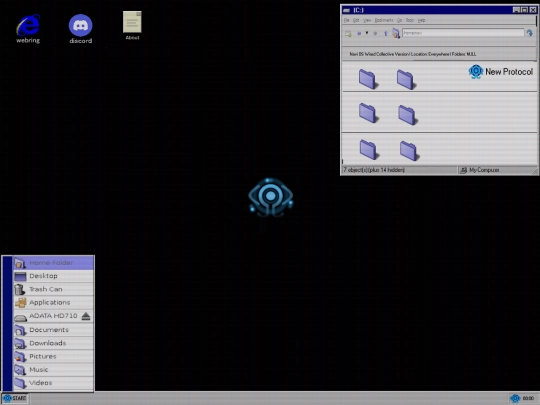The height and width of the screenshot is (405, 540).
Task: Click My Computer in the status bar
Action: 480,170
